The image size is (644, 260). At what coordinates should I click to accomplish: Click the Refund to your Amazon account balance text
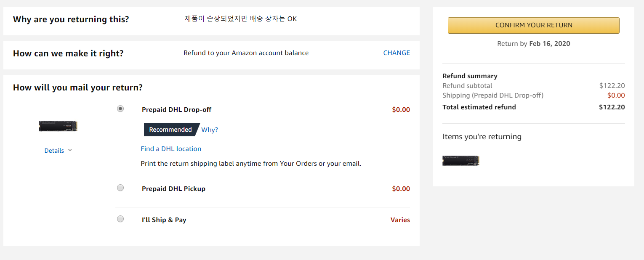coord(246,53)
